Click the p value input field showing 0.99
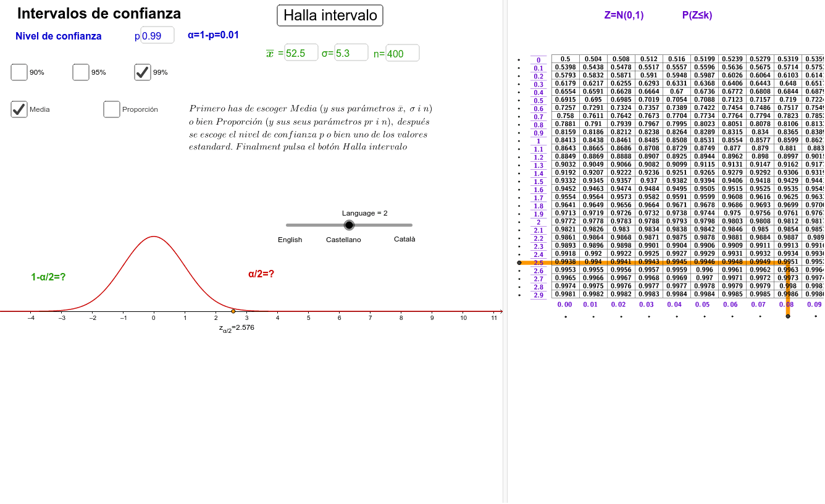 pos(156,35)
